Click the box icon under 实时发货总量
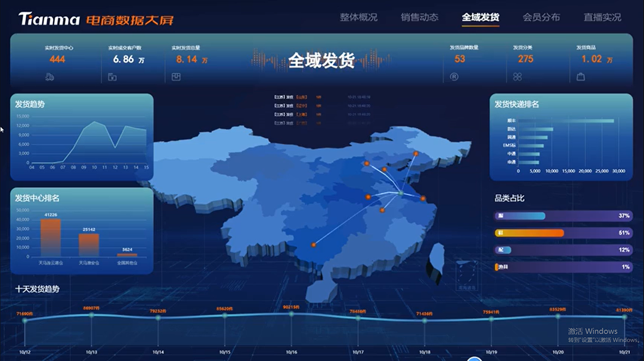The width and height of the screenshot is (644, 361). click(176, 77)
